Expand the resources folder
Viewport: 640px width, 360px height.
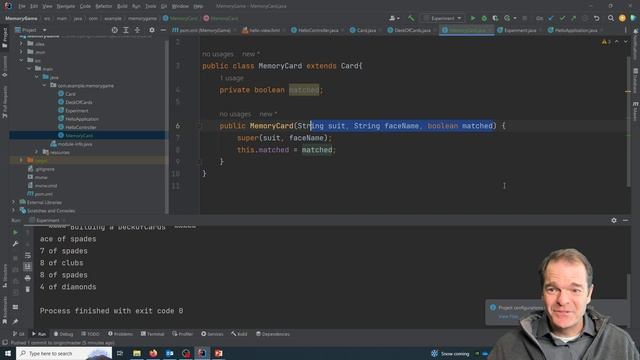[x=36, y=152]
